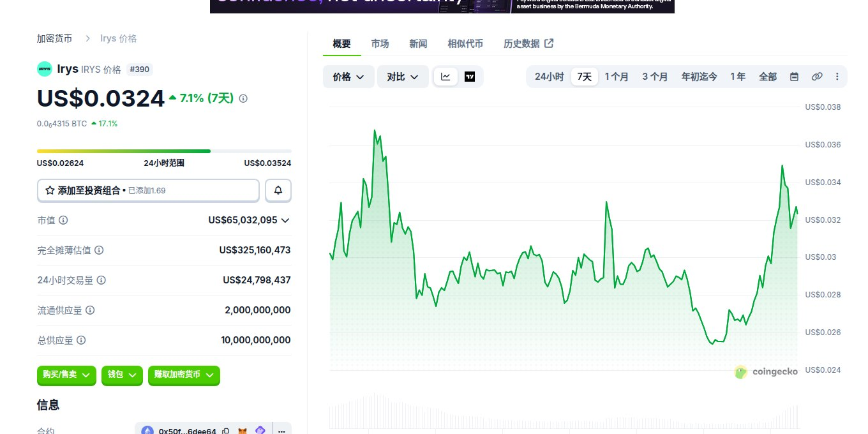
Task: Click the 24小时范围 price range bar
Action: [x=164, y=151]
